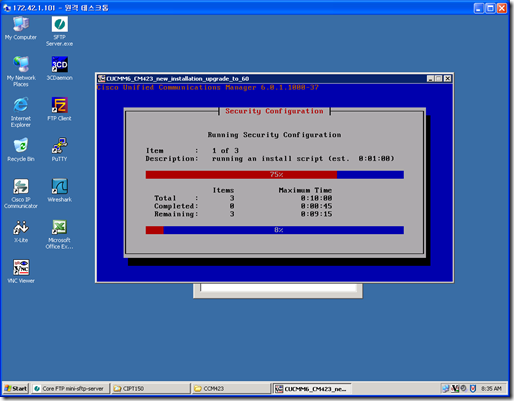
Task: Switch to Core FTP mini-sftp-server taskbar item
Action: pyautogui.click(x=70, y=388)
